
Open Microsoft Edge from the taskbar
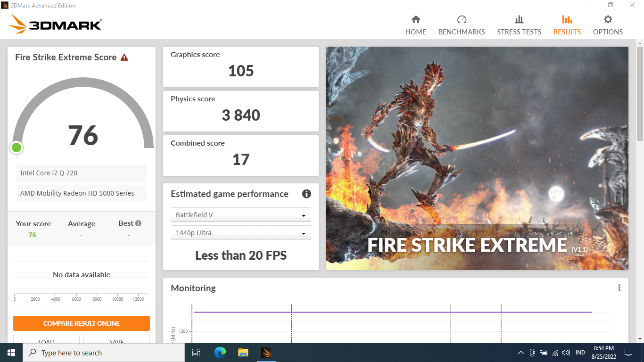tap(220, 353)
